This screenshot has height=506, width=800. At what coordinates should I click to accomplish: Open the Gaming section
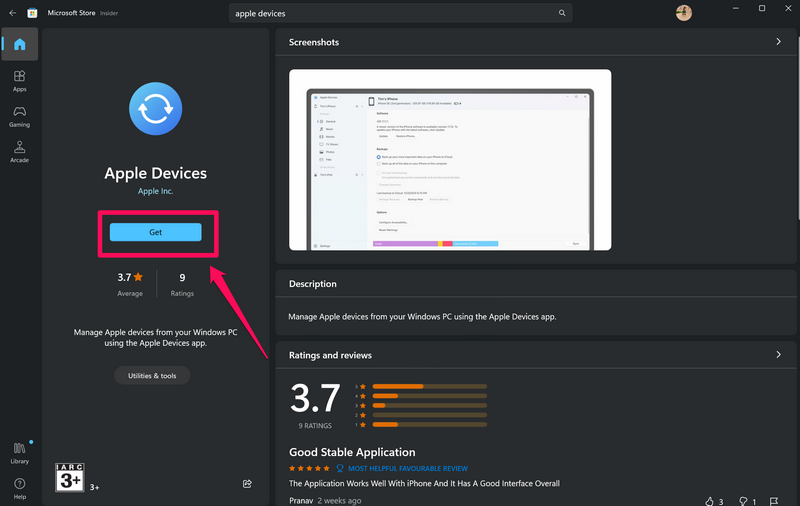click(x=20, y=116)
